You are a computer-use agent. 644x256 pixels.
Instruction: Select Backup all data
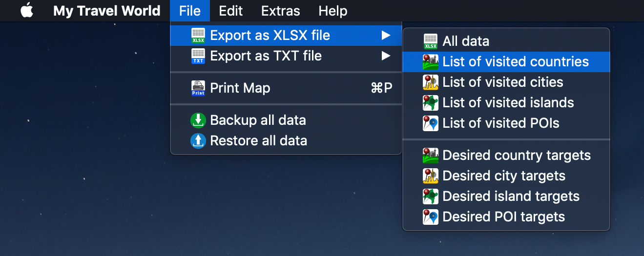(286, 120)
